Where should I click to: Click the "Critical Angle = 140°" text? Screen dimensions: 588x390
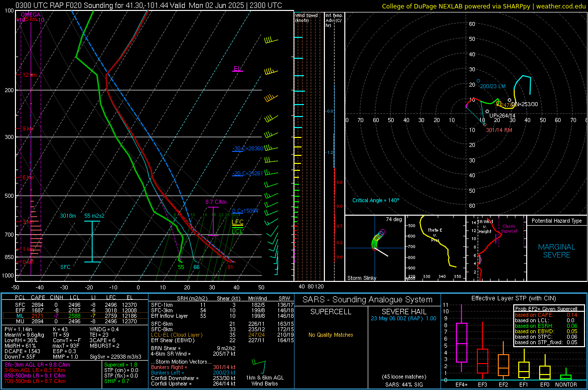click(x=376, y=200)
